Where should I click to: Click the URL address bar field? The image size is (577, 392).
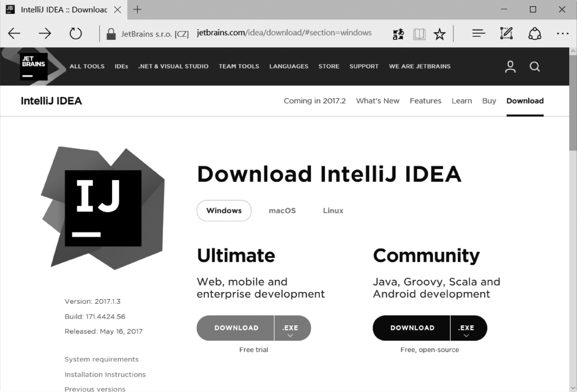tap(284, 33)
